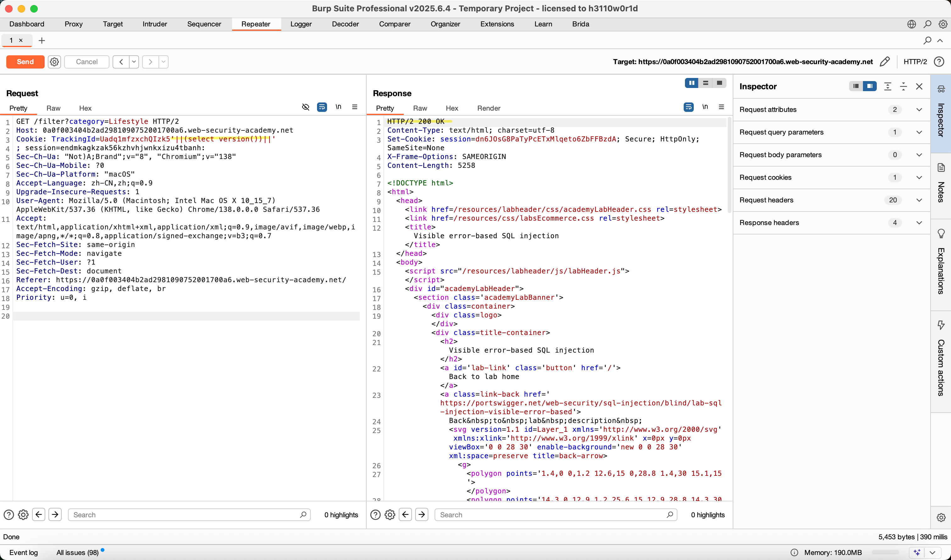Screen dimensions: 951x560
Task: Open response search help icon
Action: click(375, 515)
